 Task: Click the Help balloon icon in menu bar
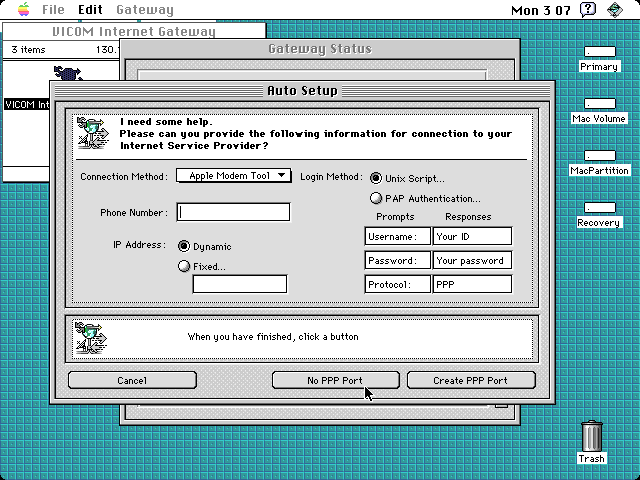(588, 9)
